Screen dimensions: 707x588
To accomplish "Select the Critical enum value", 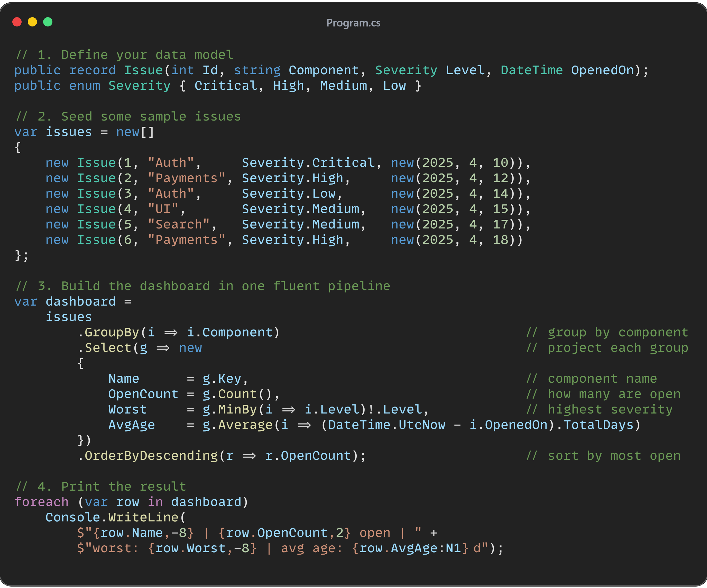I will [226, 86].
